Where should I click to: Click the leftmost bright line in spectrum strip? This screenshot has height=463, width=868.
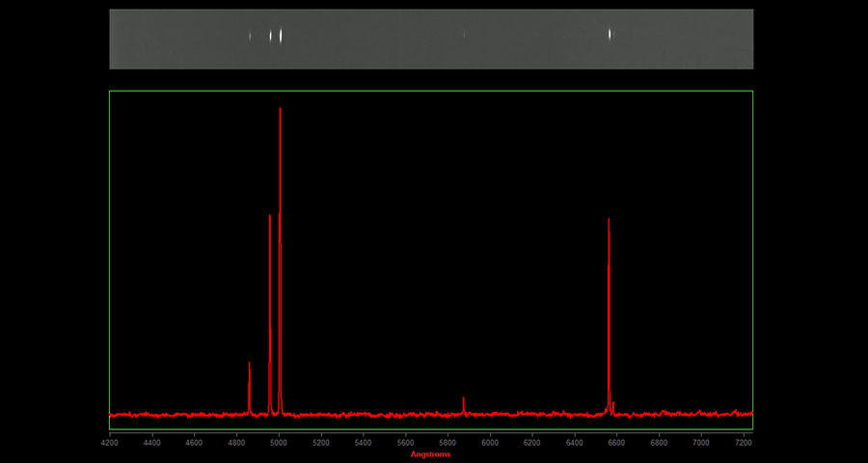[250, 37]
